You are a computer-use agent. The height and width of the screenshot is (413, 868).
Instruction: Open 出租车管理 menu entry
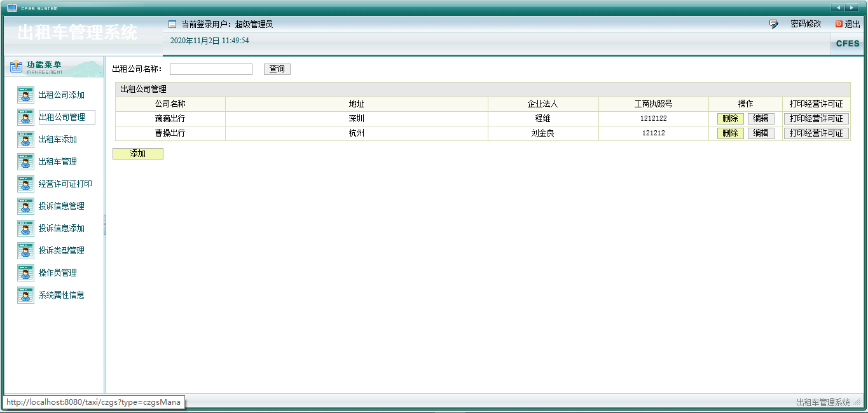[25, 161]
